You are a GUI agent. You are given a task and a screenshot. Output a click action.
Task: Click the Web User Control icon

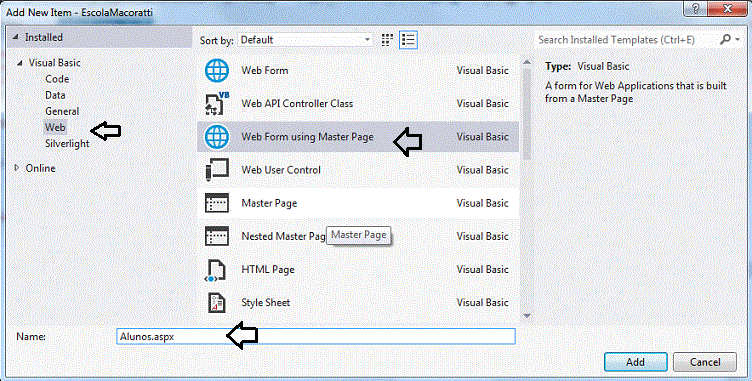click(217, 170)
